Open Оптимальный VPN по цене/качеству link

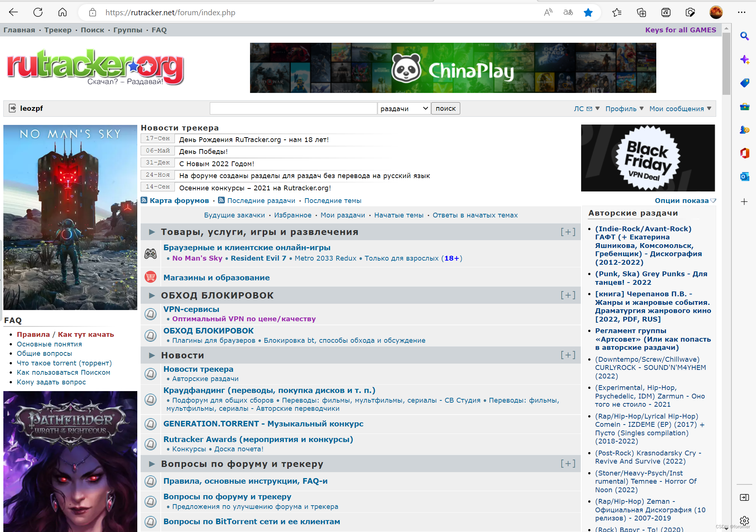(244, 319)
